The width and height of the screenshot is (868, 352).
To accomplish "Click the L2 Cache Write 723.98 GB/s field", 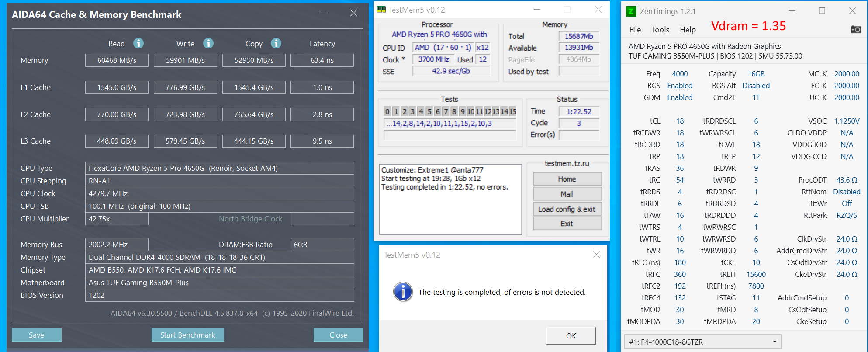I will (185, 114).
